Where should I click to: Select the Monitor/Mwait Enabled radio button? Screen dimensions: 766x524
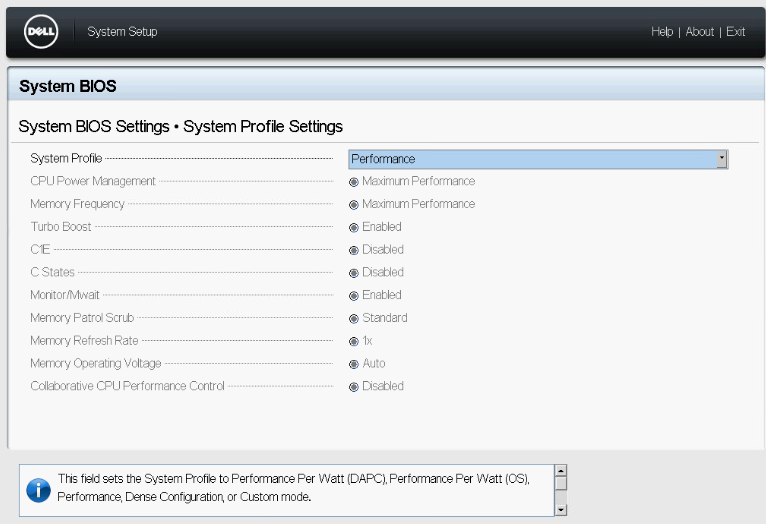[354, 296]
